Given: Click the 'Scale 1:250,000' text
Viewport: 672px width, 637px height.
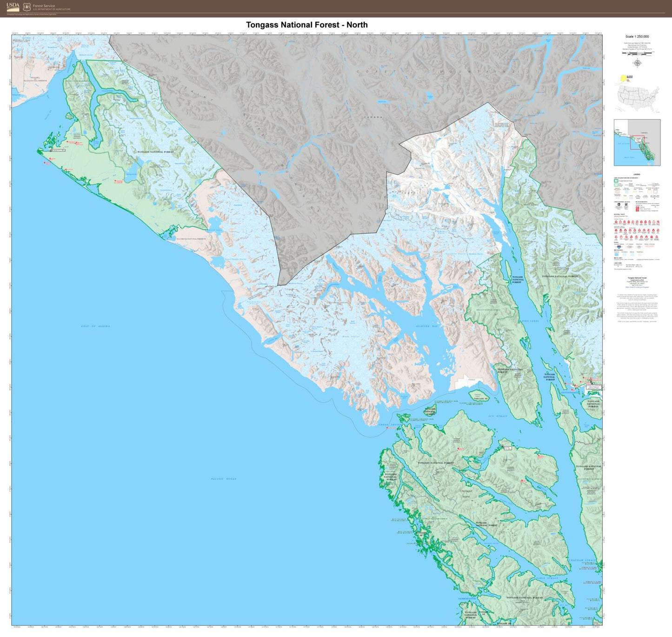Looking at the screenshot, I should point(637,36).
